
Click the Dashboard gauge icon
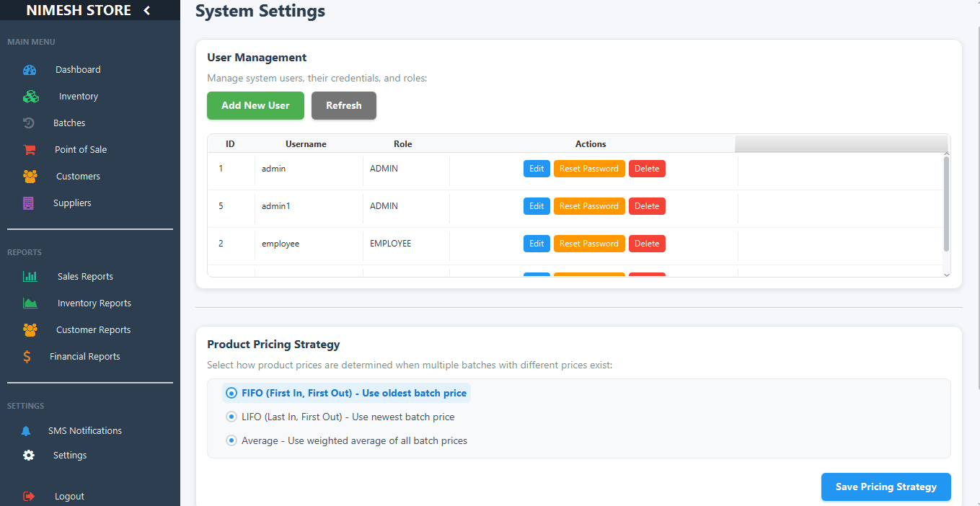click(30, 70)
